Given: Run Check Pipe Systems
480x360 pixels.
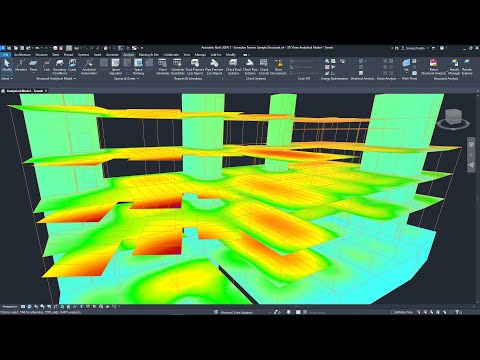Looking at the screenshot, I should point(250,67).
